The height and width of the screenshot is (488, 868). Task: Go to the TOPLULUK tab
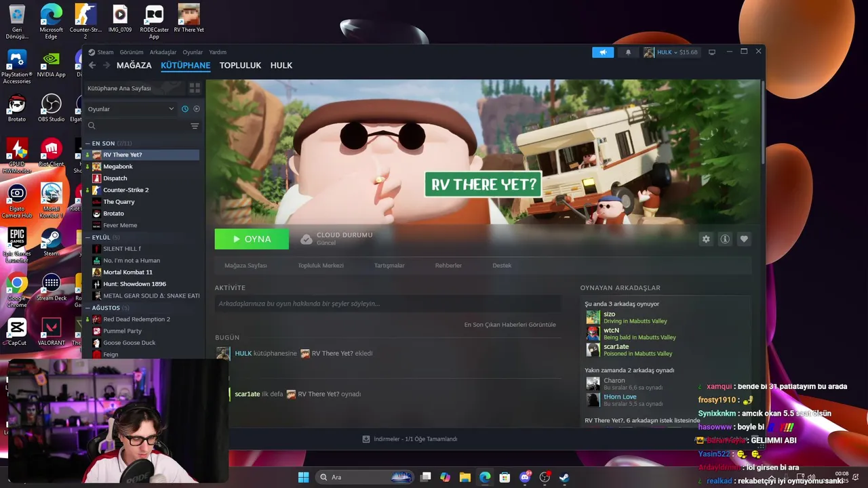coord(240,66)
